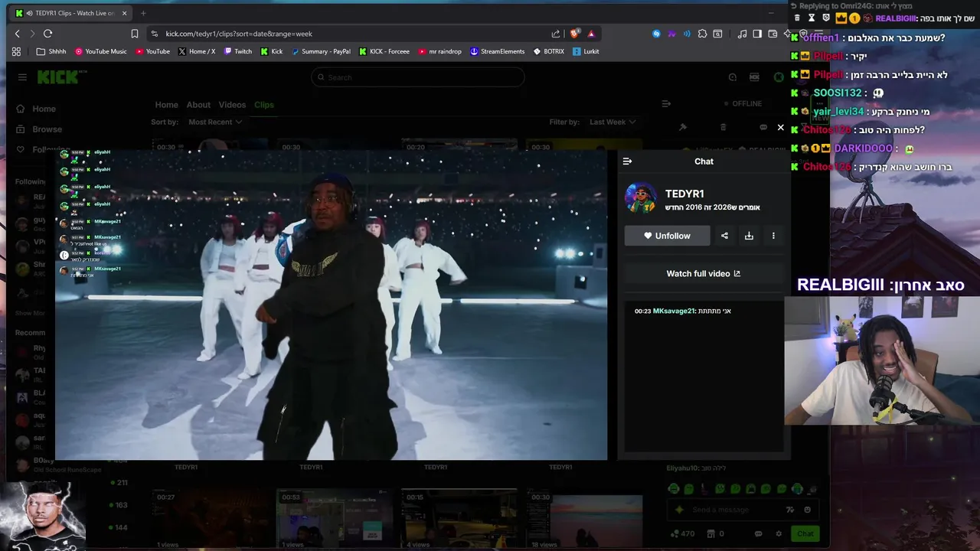Open the apps grid icon in bookmarks bar
Viewport: 980px width, 551px height.
[16, 51]
